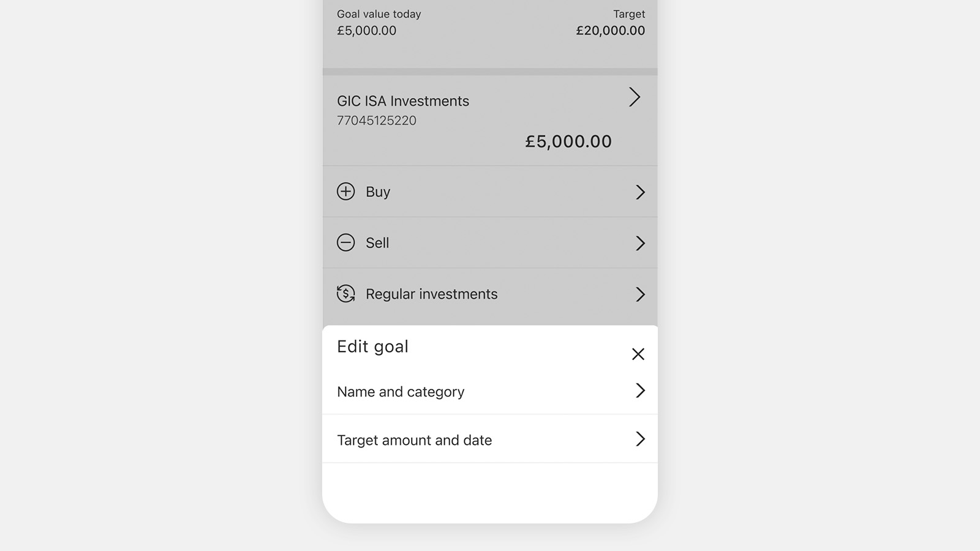Click the Regular investments dollar-cycle icon
The height and width of the screenshot is (551, 980).
pos(345,294)
